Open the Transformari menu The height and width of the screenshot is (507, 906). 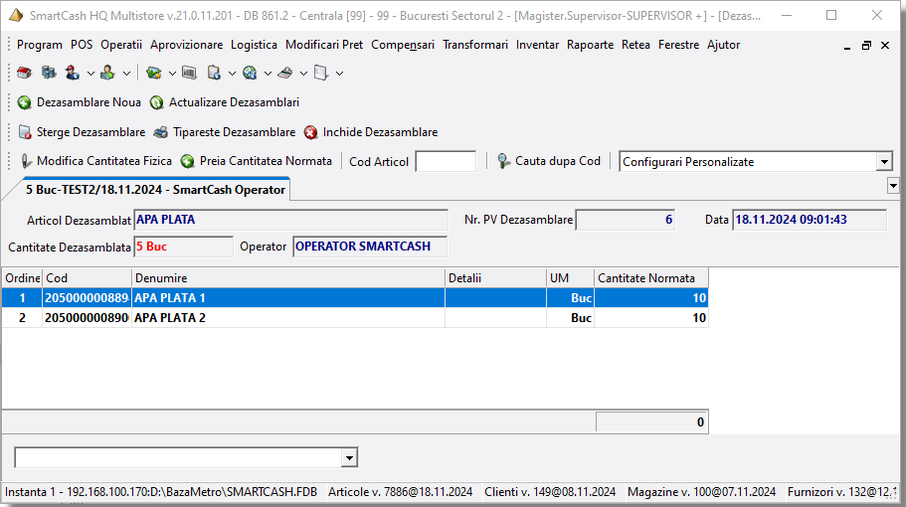point(475,45)
